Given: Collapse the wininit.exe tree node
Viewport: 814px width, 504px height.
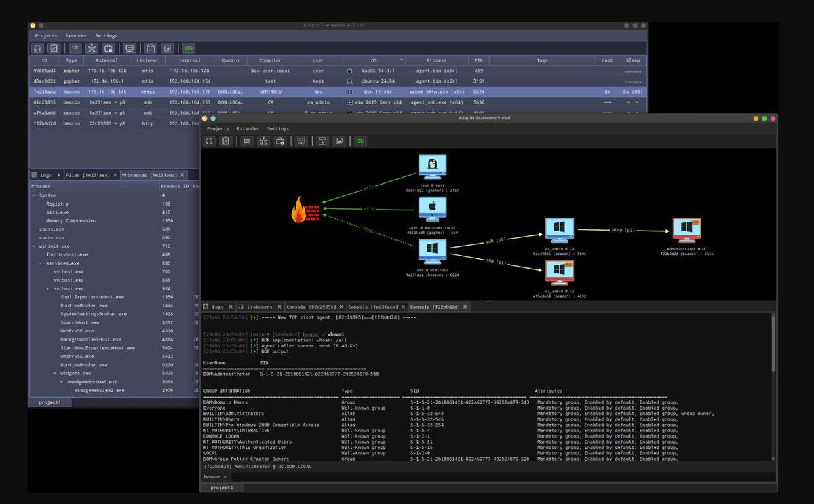Looking at the screenshot, I should pos(34,246).
